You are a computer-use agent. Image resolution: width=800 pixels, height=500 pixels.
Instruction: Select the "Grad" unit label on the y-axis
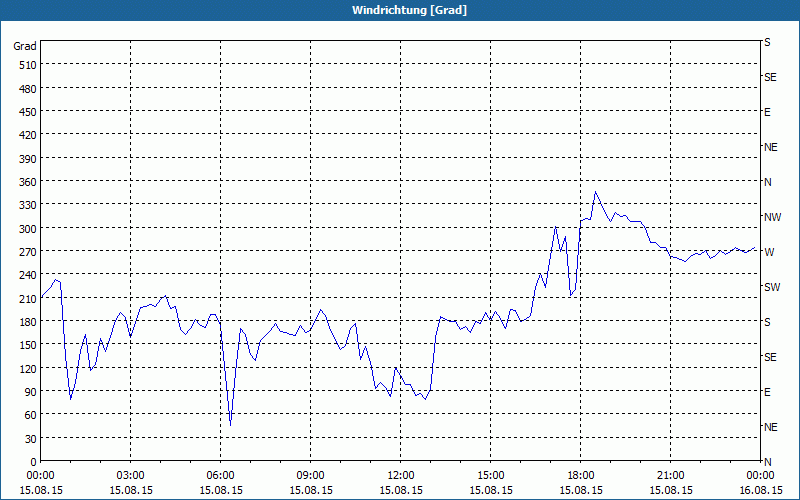click(x=25, y=46)
